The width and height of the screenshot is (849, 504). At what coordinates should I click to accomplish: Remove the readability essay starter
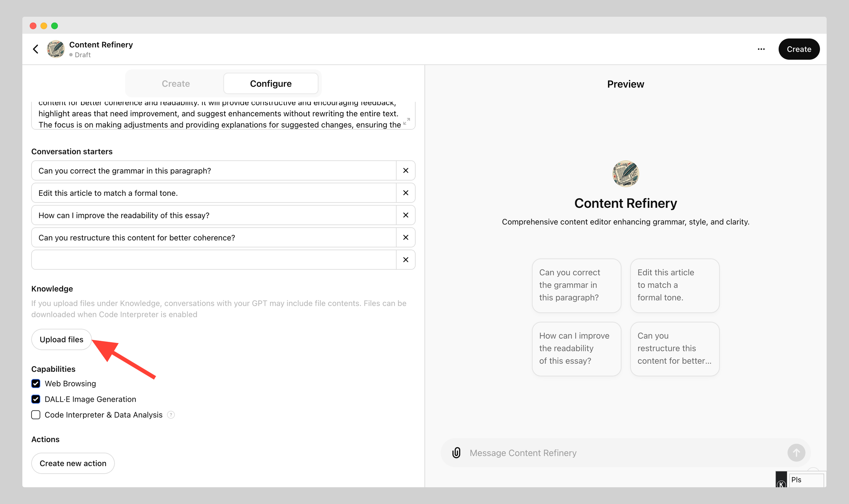406,215
